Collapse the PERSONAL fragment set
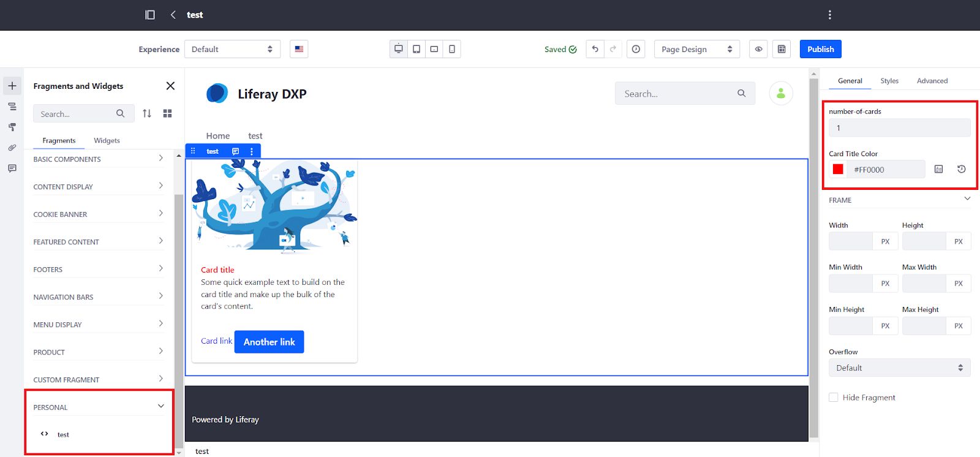 99,407
